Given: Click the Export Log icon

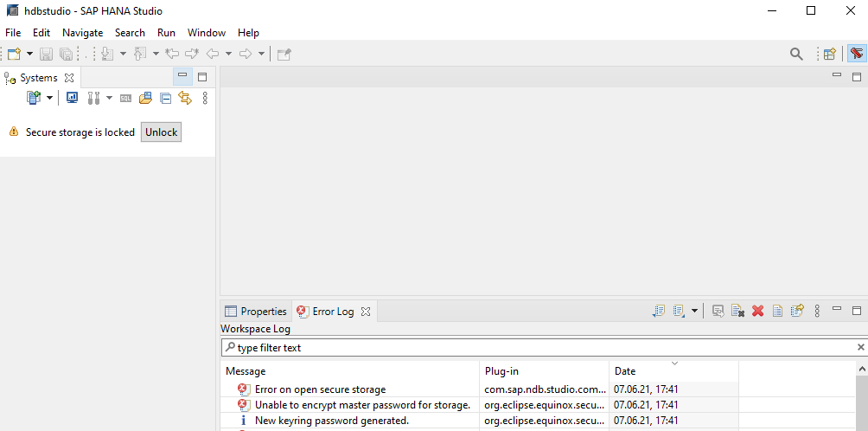Looking at the screenshot, I should pyautogui.click(x=659, y=311).
